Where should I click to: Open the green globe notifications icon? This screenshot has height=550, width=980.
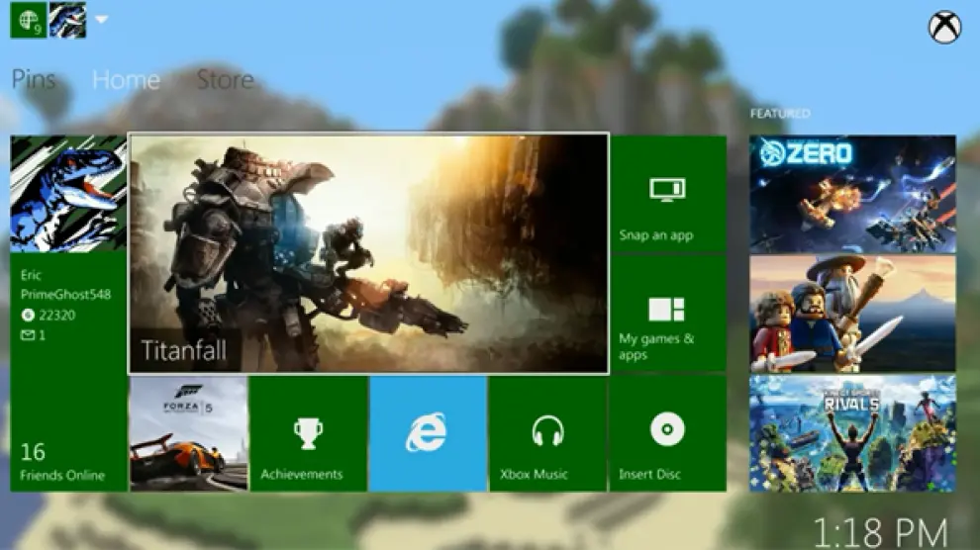pyautogui.click(x=28, y=21)
